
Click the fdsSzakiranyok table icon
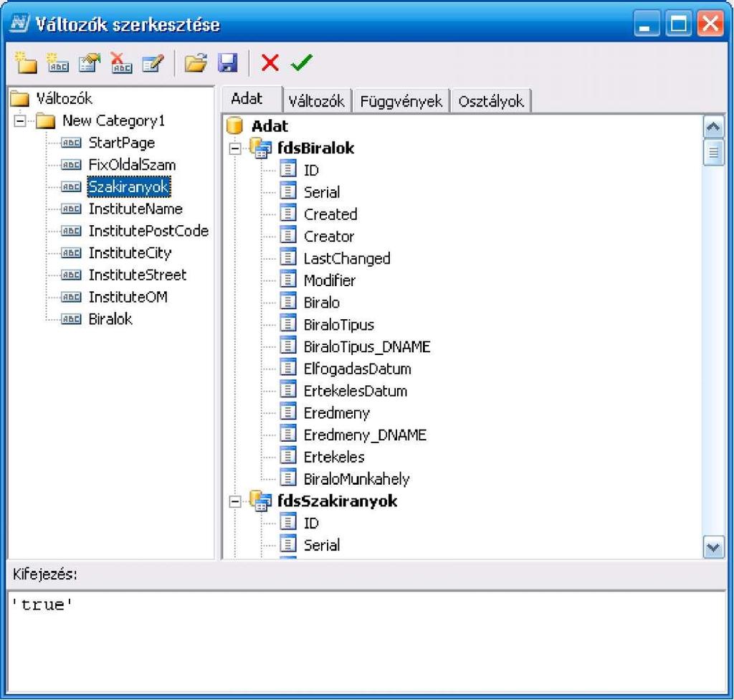260,501
